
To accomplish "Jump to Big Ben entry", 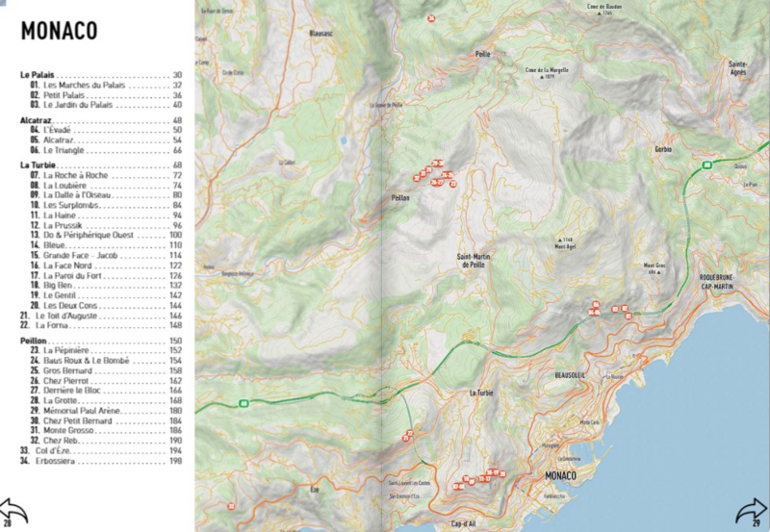I will 106,285.
